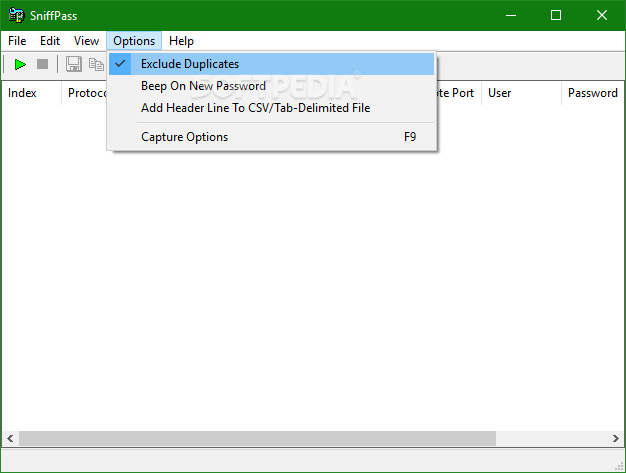Click the horizontal scrollbar left arrow
This screenshot has width=626, height=473.
click(x=10, y=439)
